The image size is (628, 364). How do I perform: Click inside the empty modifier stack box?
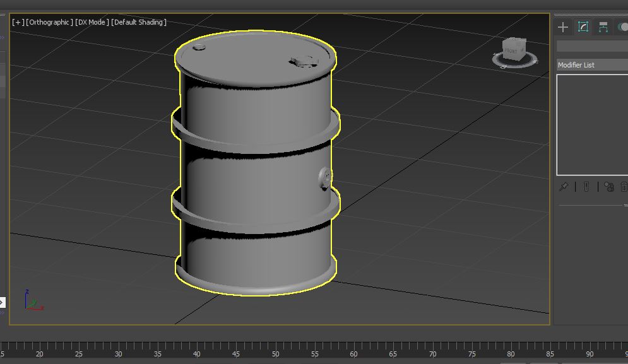coord(591,125)
